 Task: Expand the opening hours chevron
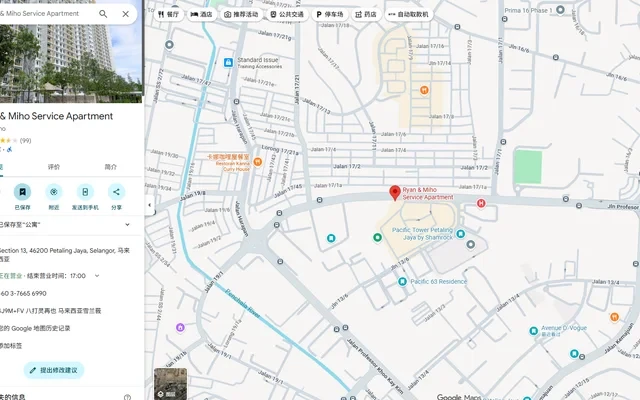97,276
